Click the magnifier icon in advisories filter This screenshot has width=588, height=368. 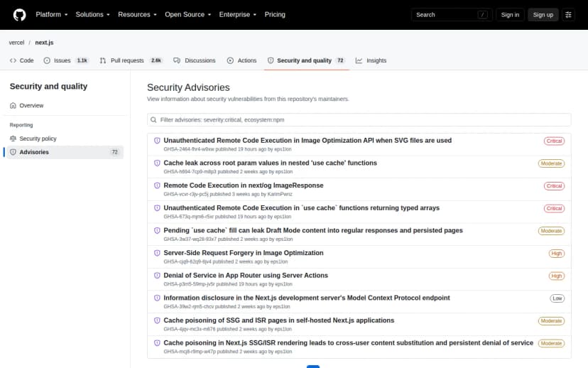(x=153, y=119)
